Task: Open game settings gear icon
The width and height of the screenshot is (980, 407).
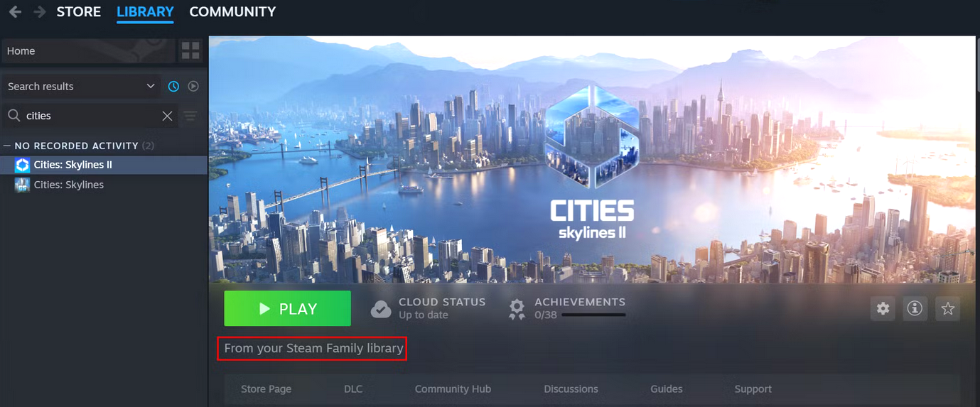Action: (x=883, y=308)
